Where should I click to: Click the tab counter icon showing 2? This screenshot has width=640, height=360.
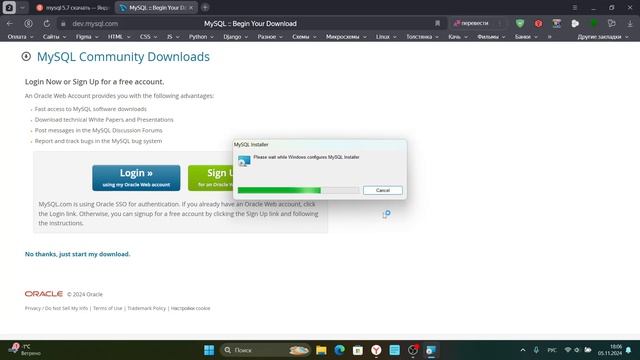(x=9, y=7)
